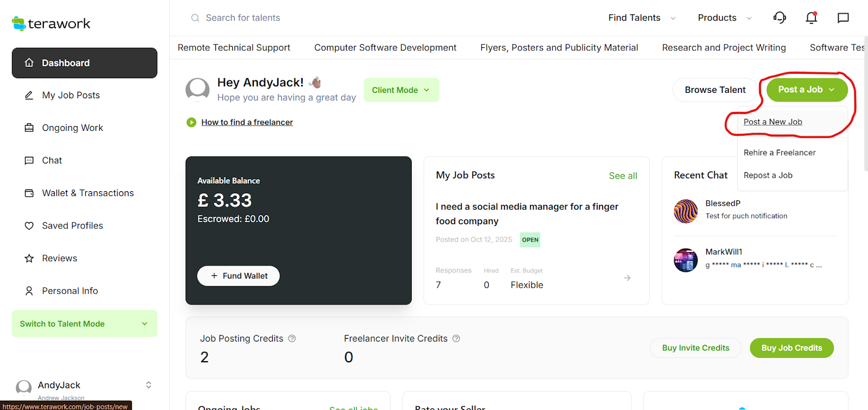Viewport: 868px width, 410px height.
Task: Go to Wallet & Transactions in sidebar
Action: (x=87, y=193)
